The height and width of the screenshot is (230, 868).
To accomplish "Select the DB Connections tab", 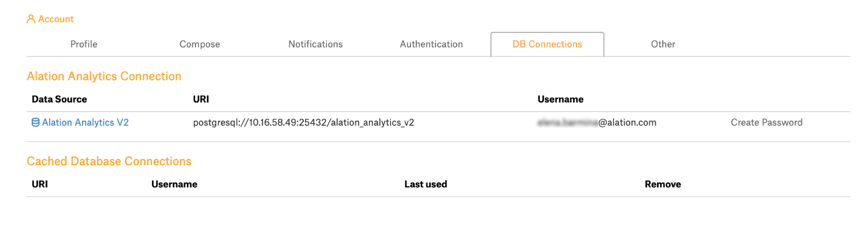I will (x=547, y=44).
